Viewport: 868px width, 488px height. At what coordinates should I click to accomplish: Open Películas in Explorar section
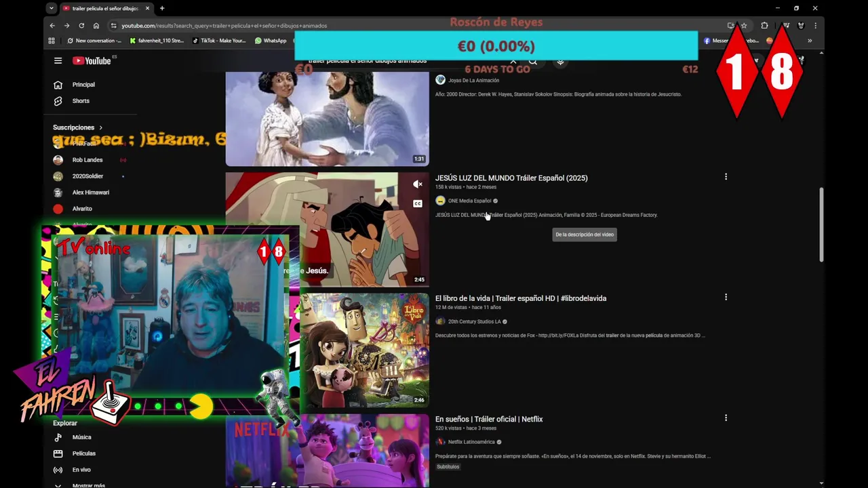pyautogui.click(x=84, y=453)
